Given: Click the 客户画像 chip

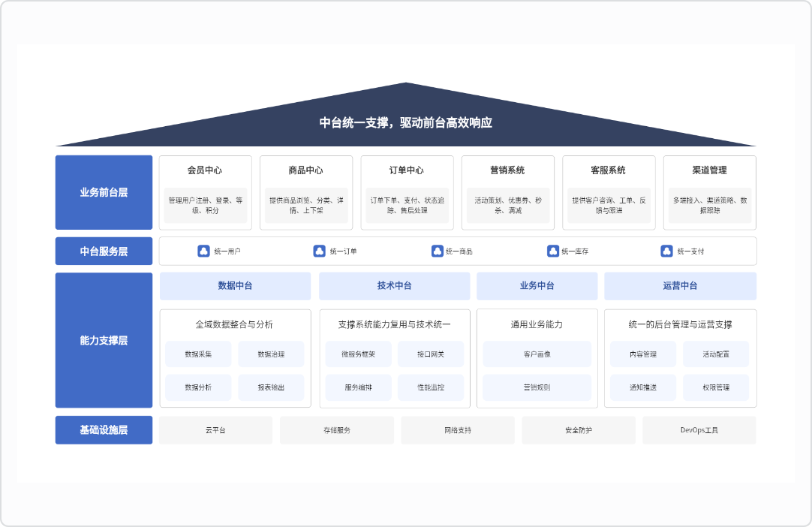Looking at the screenshot, I should [x=537, y=354].
